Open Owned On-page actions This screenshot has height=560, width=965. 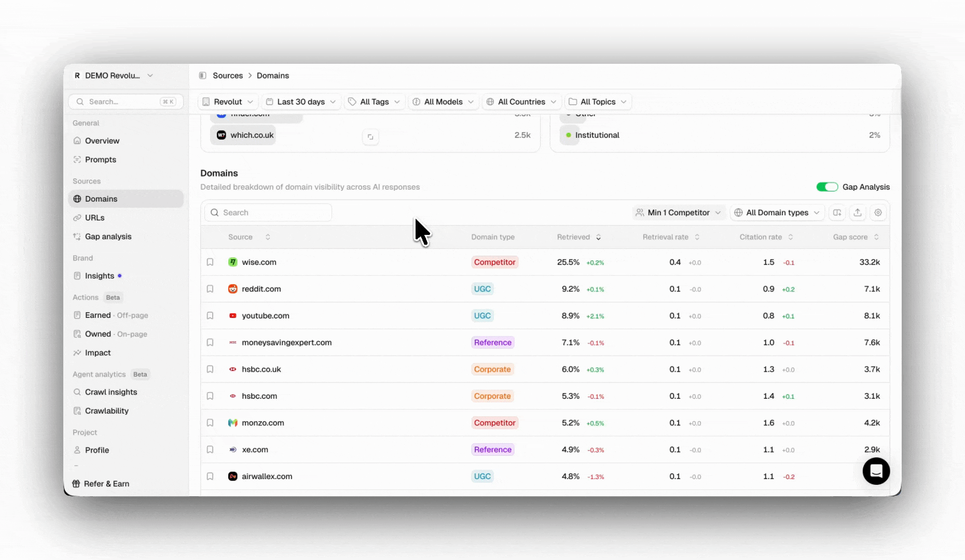(126, 334)
